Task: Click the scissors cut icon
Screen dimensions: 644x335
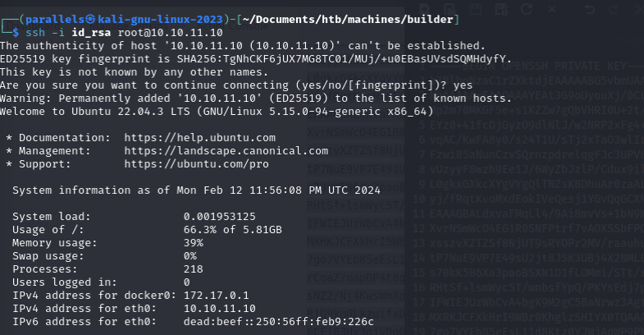Action: tap(640, 9)
